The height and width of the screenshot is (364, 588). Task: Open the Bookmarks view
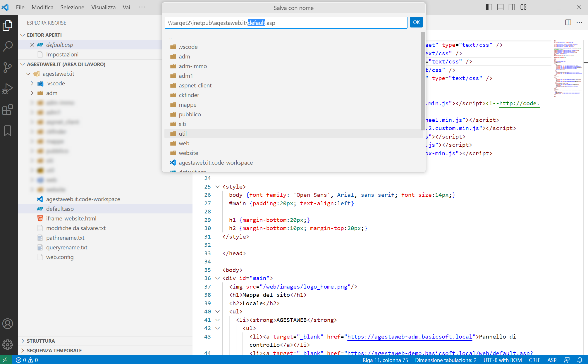point(8,131)
